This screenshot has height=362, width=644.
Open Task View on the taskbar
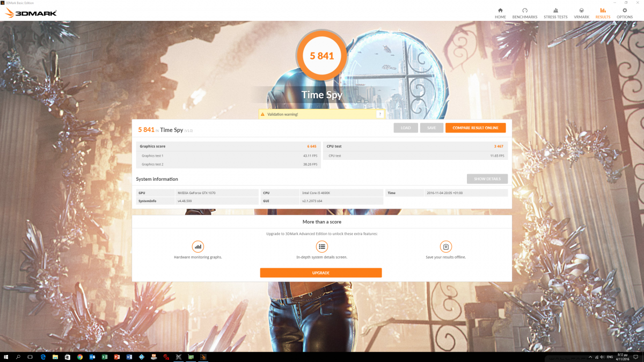(30, 357)
